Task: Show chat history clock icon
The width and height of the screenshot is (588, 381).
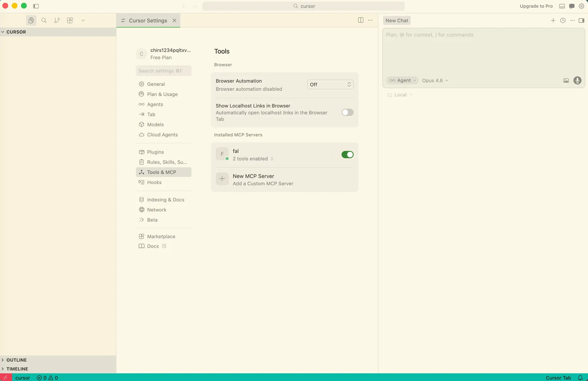Action: (563, 21)
